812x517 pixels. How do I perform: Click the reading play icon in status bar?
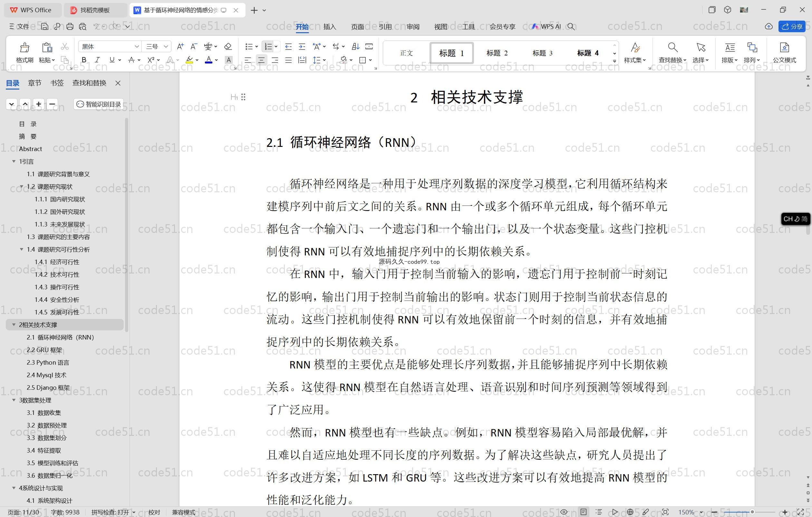614,512
